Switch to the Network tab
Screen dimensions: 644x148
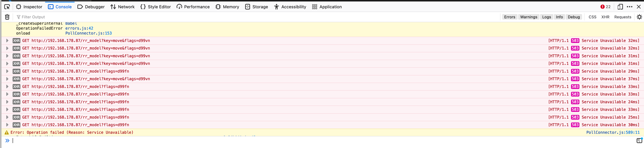[x=122, y=7]
